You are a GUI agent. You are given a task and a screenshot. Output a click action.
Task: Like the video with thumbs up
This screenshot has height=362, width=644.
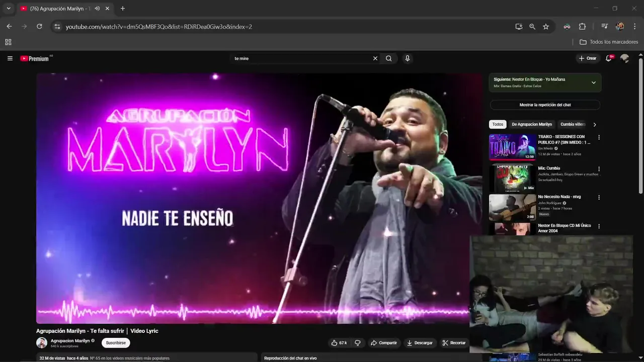pos(339,343)
